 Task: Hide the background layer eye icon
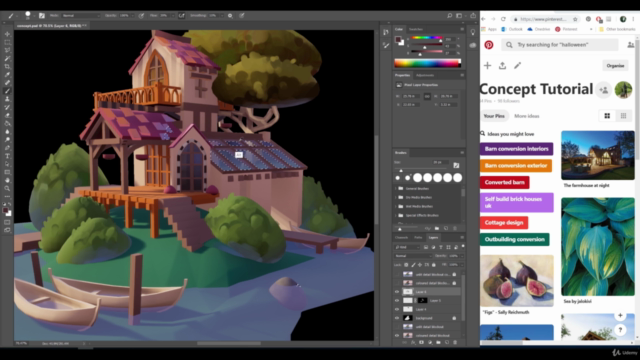[397, 318]
